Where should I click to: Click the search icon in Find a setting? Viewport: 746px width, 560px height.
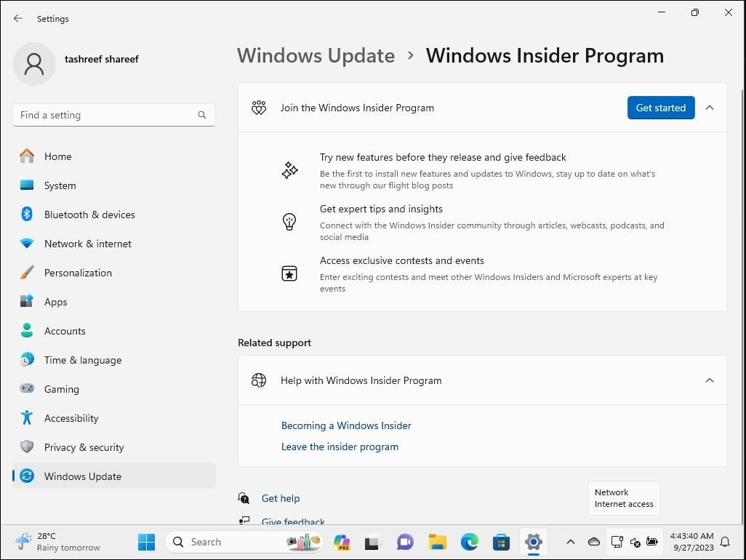point(202,115)
